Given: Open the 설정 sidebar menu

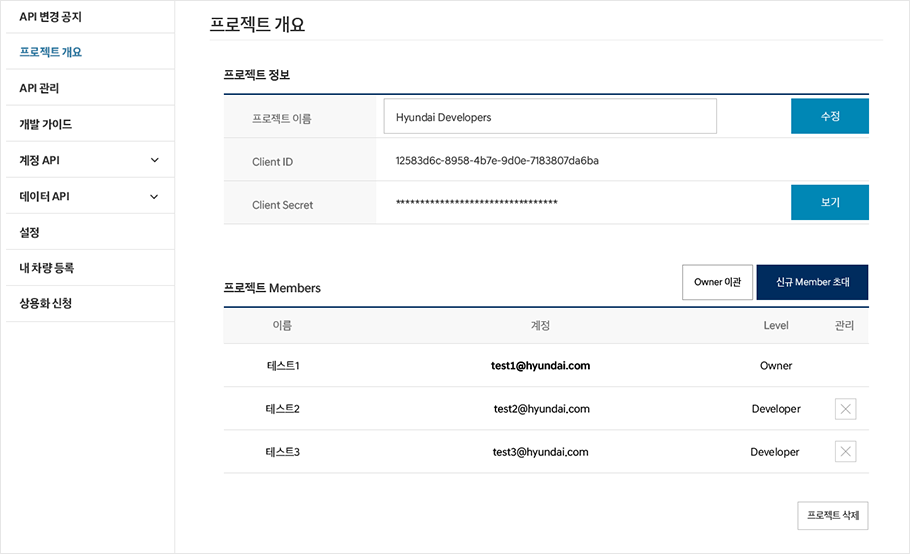Looking at the screenshot, I should (29, 233).
